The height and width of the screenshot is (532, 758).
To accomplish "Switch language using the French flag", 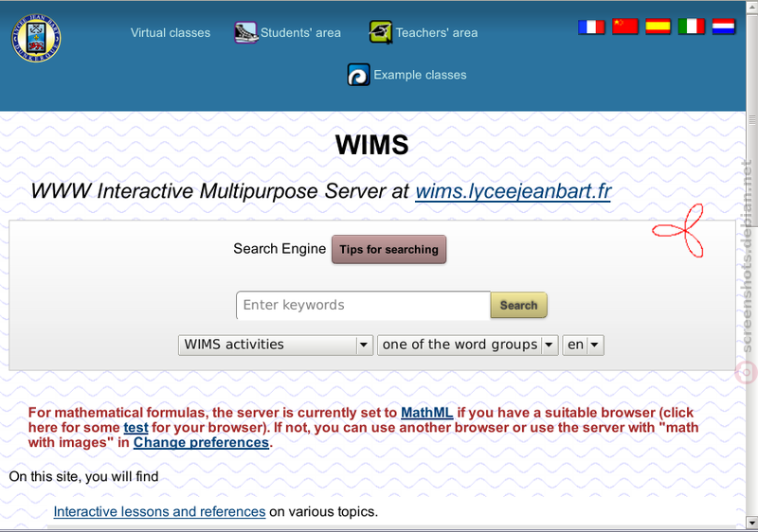I will 591,27.
